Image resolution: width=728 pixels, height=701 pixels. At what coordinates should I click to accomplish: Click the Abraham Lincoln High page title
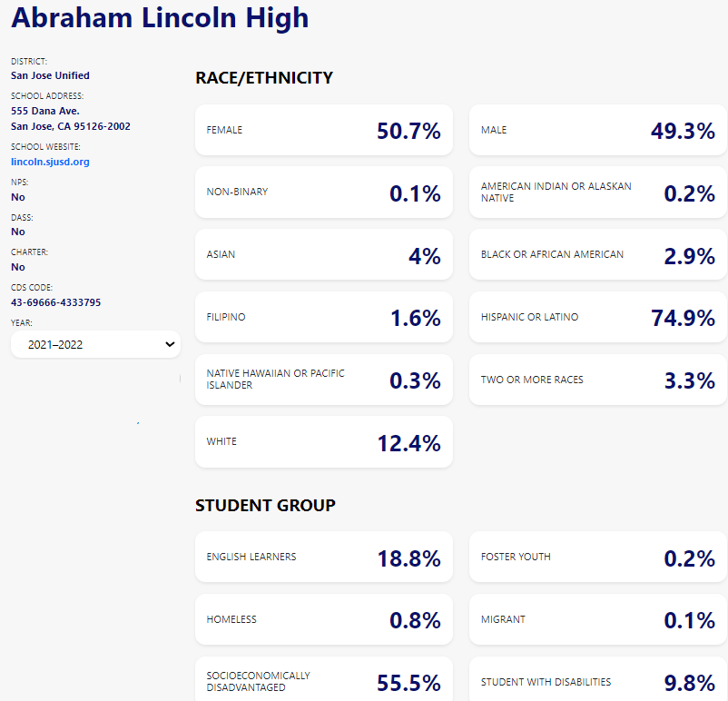(x=160, y=18)
